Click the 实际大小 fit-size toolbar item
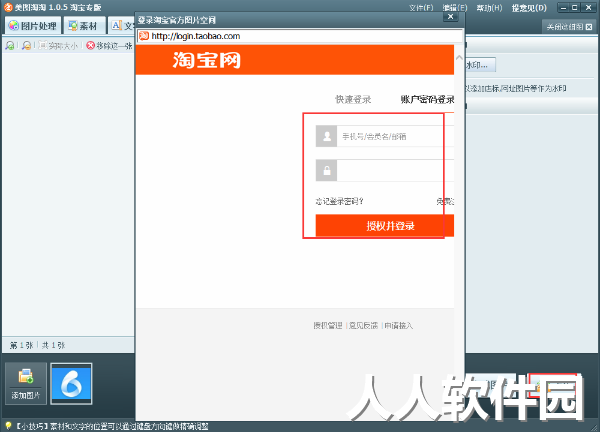This screenshot has width=600, height=432. coord(59,46)
